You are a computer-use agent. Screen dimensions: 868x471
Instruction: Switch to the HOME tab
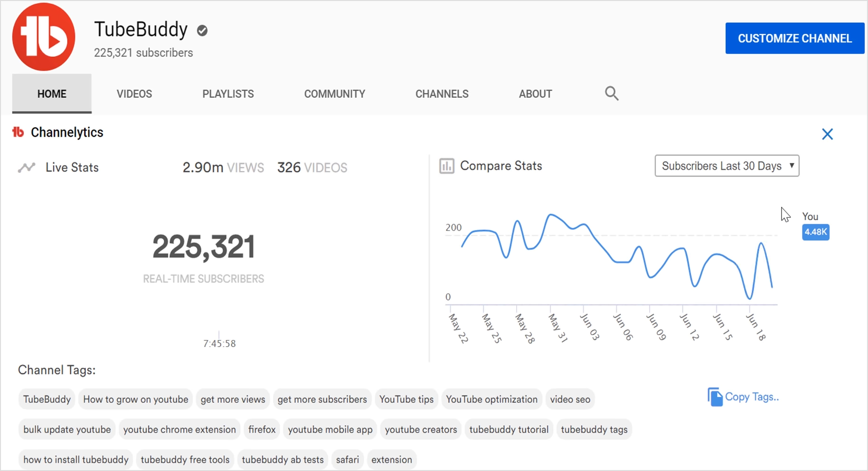(x=52, y=94)
